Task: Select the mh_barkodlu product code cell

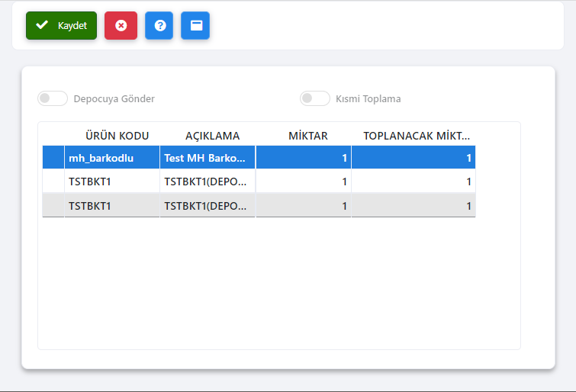Action: coord(112,158)
